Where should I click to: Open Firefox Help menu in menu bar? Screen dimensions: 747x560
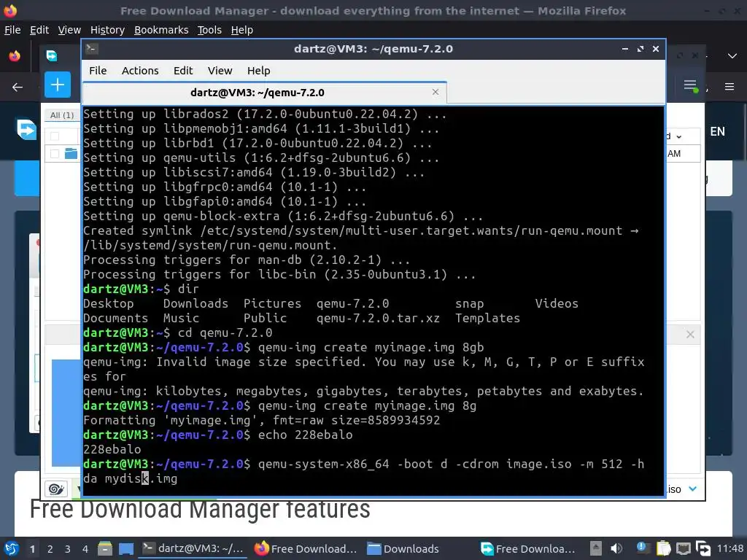242,30
